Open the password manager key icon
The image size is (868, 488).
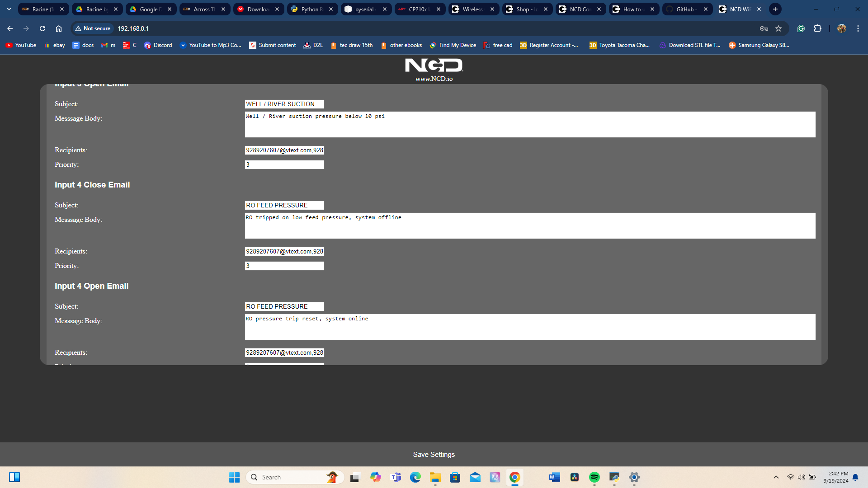pyautogui.click(x=764, y=28)
